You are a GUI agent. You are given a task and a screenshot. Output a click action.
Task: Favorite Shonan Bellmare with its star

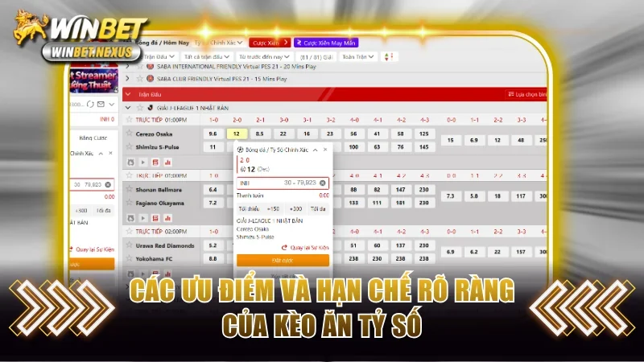click(x=130, y=189)
